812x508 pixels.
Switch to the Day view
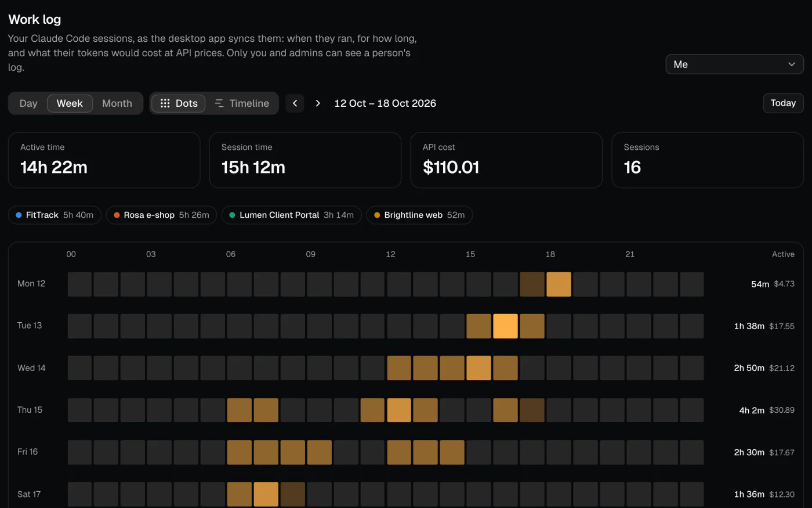pyautogui.click(x=28, y=103)
